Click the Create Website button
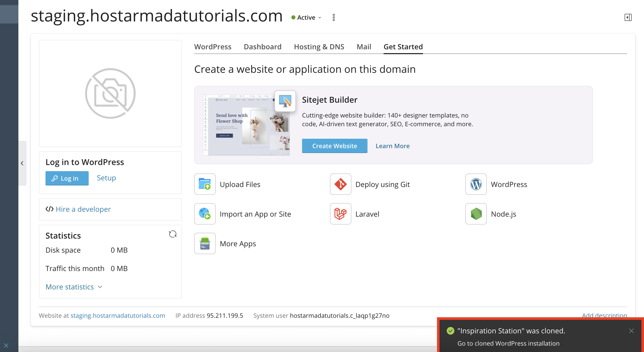644x352 pixels. pos(335,146)
